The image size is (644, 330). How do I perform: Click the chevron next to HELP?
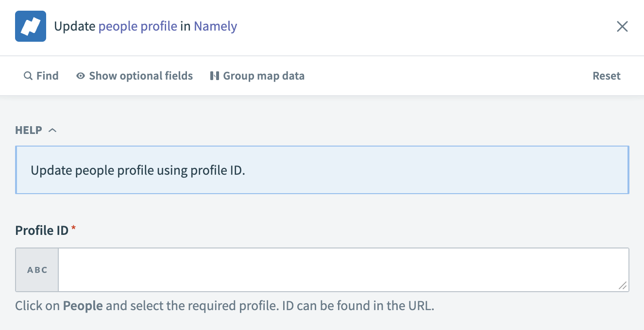click(52, 130)
